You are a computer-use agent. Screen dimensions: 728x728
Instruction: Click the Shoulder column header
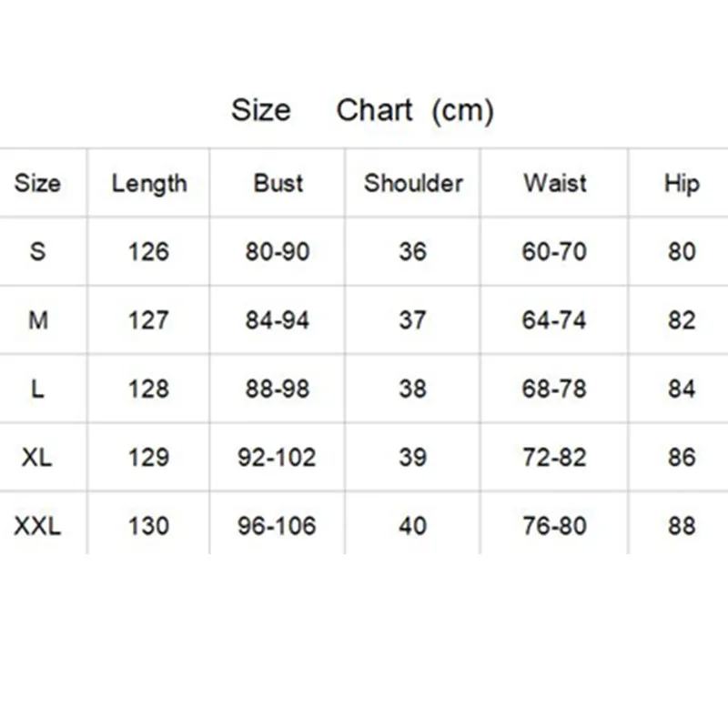413,183
